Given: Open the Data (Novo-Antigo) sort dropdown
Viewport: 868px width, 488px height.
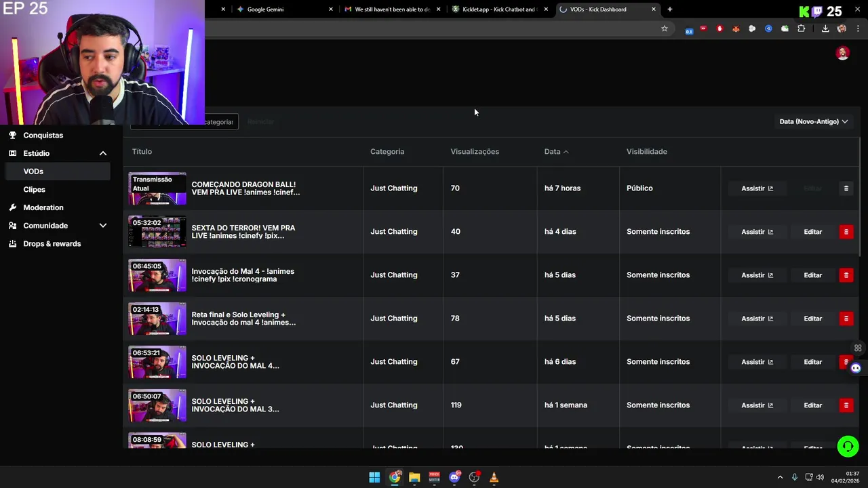Looking at the screenshot, I should click(813, 121).
